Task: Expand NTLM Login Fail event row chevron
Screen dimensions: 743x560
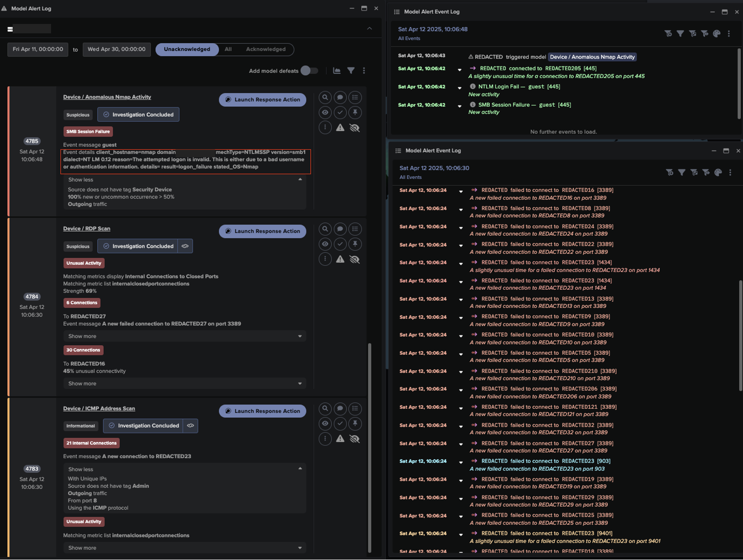Action: (x=459, y=88)
